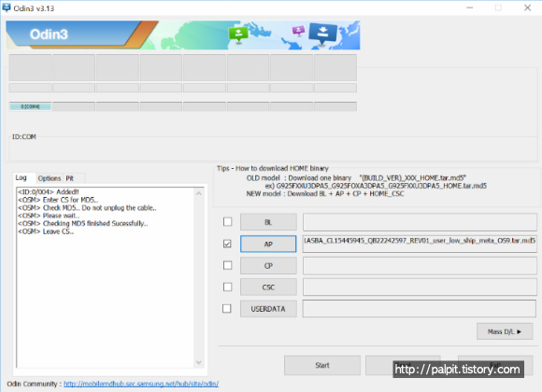Click log line 'Checking MD5 finished Sucessfully..'

coord(83,223)
